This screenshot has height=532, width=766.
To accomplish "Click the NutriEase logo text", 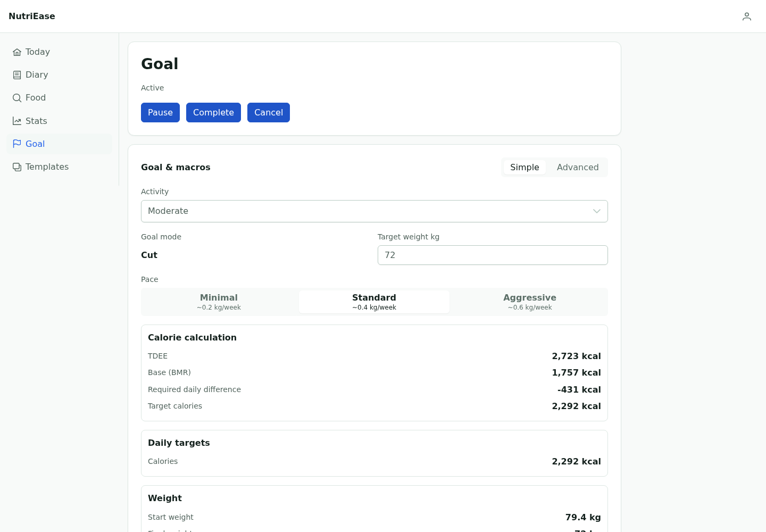I will tap(32, 16).
